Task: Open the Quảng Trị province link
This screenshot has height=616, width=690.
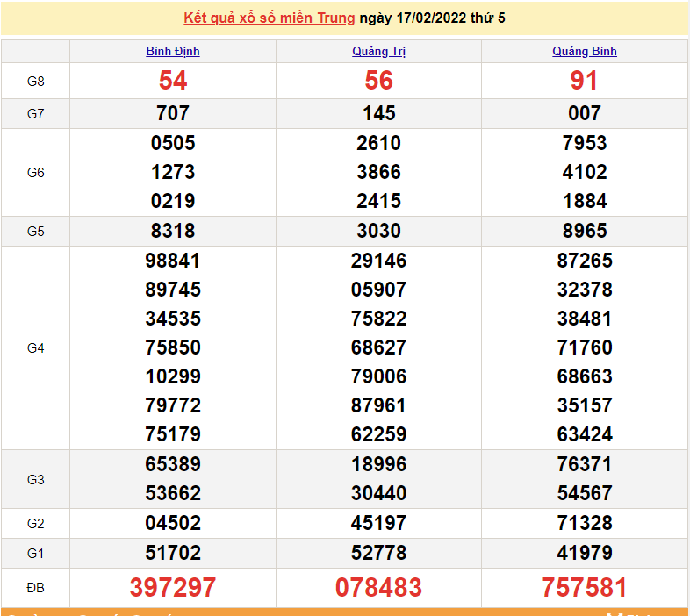Action: point(378,51)
